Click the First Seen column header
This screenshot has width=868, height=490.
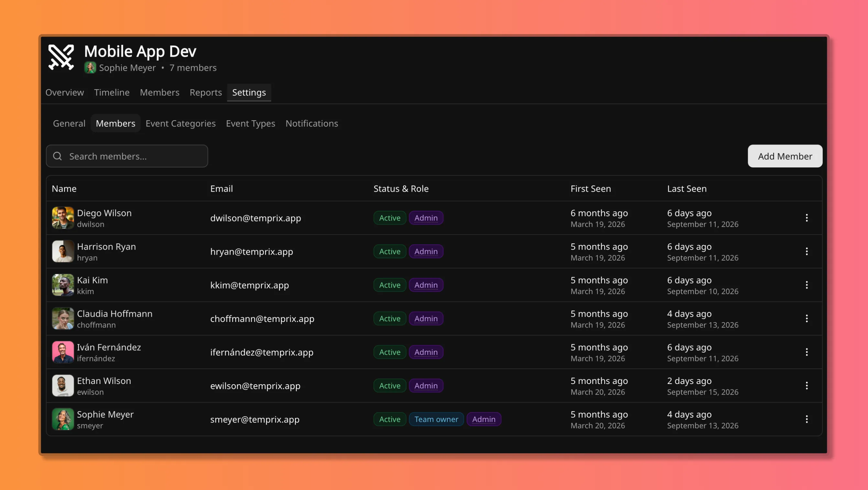click(591, 188)
